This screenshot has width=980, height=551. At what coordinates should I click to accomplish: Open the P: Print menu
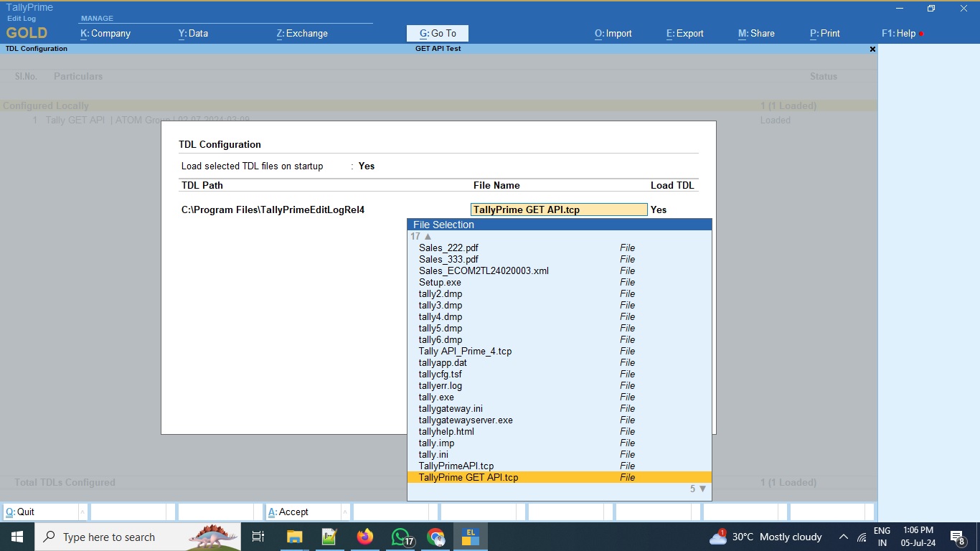pyautogui.click(x=825, y=33)
